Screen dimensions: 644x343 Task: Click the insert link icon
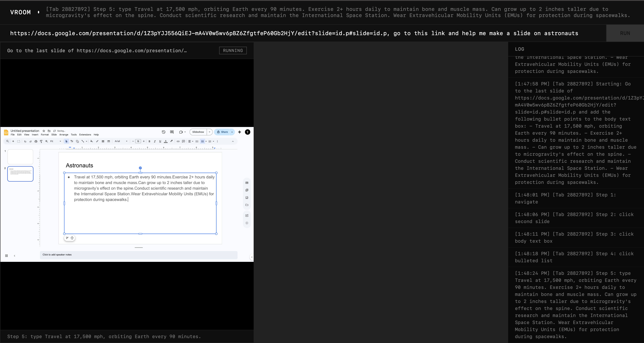[x=178, y=141]
